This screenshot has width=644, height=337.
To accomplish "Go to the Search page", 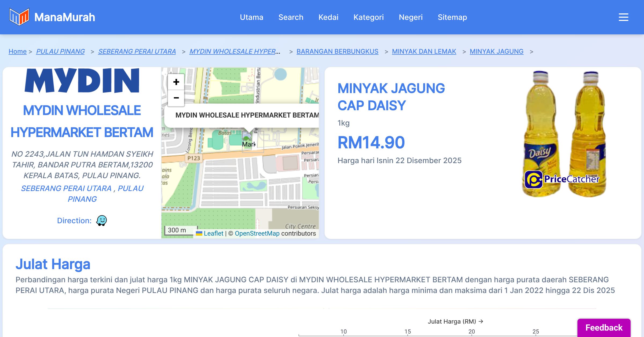I will pyautogui.click(x=291, y=17).
